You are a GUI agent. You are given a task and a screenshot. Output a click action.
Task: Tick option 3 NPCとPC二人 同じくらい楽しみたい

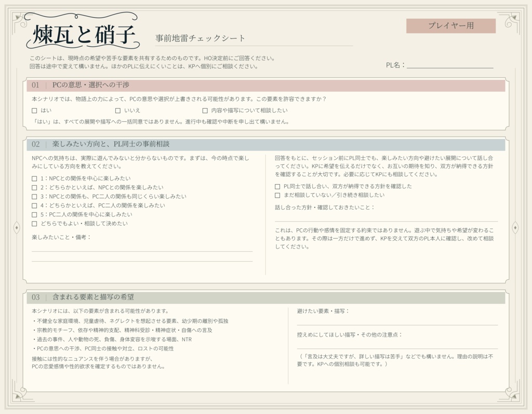pos(34,197)
